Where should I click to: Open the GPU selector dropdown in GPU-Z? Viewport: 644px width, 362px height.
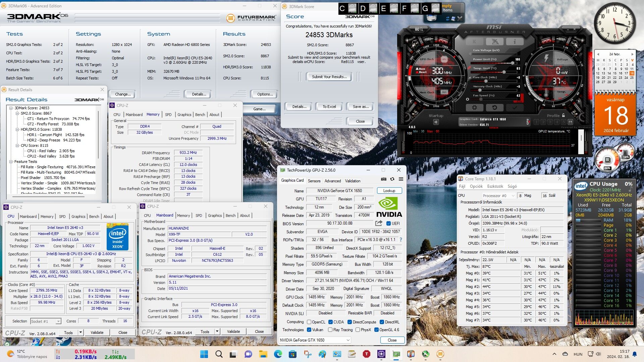315,340
